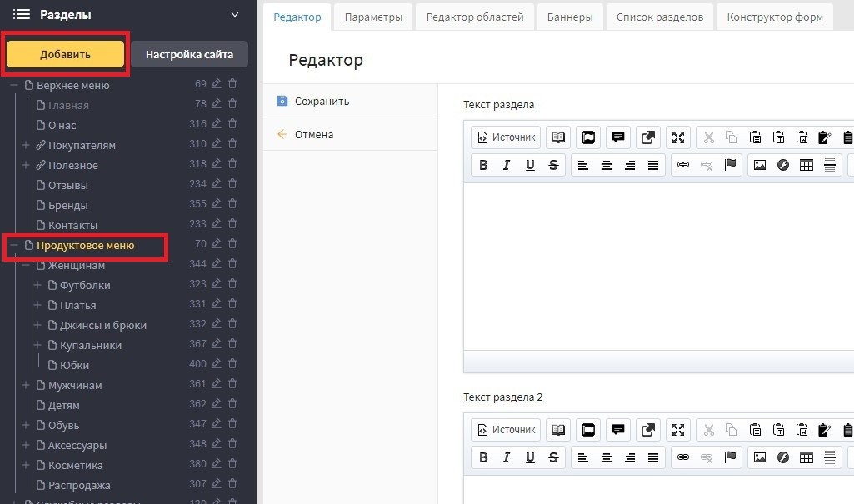Expand the Мужчинам tree node
This screenshot has width=854, height=504.
pos(26,385)
